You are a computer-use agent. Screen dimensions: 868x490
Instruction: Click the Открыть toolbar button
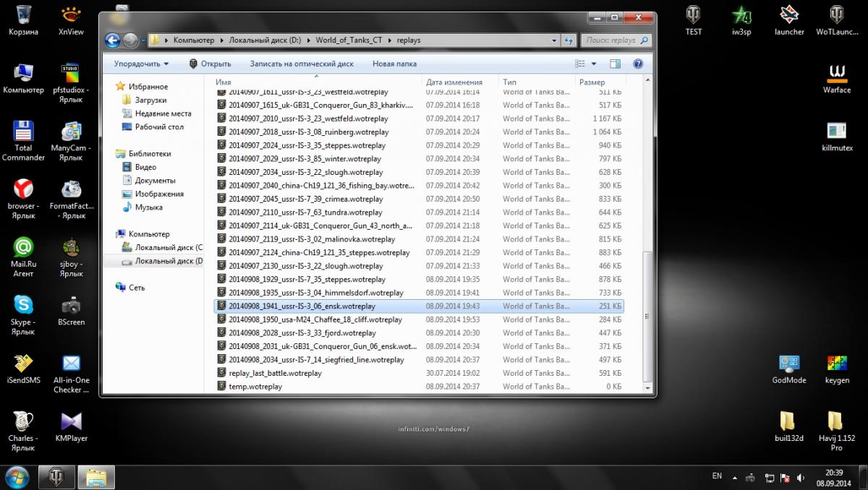point(210,64)
